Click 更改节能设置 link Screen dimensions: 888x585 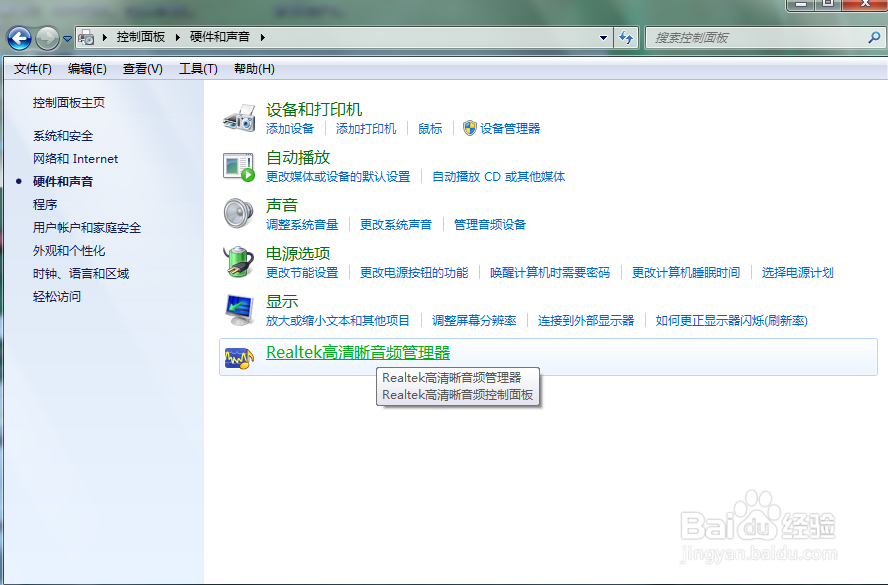coord(302,273)
